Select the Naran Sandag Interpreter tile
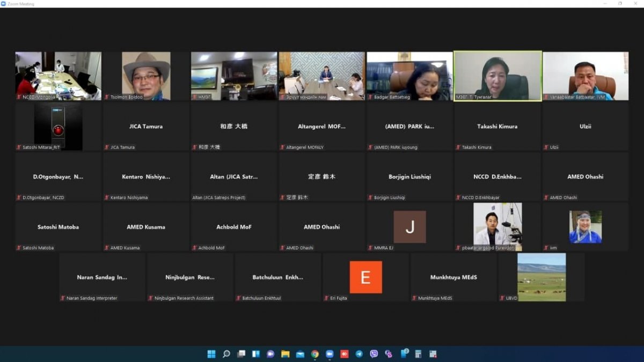The image size is (644, 362). 102,277
